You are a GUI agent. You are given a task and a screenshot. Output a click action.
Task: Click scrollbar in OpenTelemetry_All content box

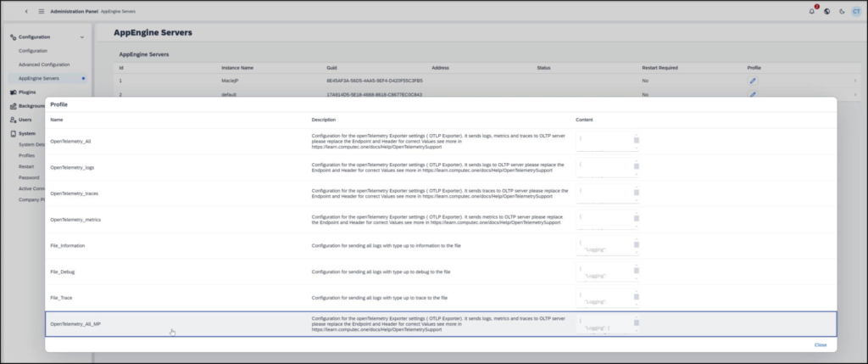[637, 142]
